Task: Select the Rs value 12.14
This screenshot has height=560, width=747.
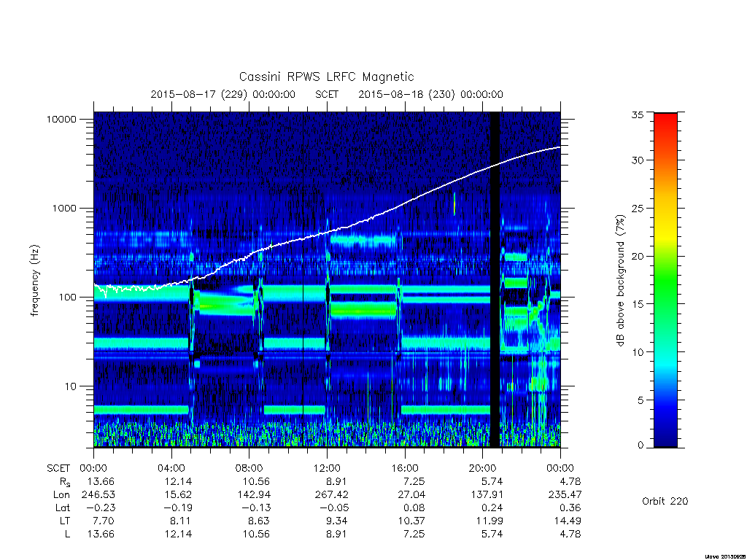Action: coord(178,482)
